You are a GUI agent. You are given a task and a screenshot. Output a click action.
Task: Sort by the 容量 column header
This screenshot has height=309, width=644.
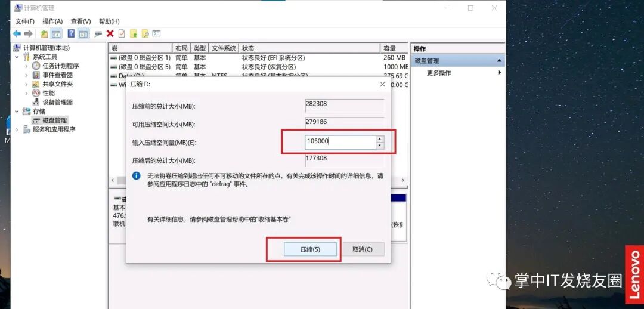coord(394,48)
